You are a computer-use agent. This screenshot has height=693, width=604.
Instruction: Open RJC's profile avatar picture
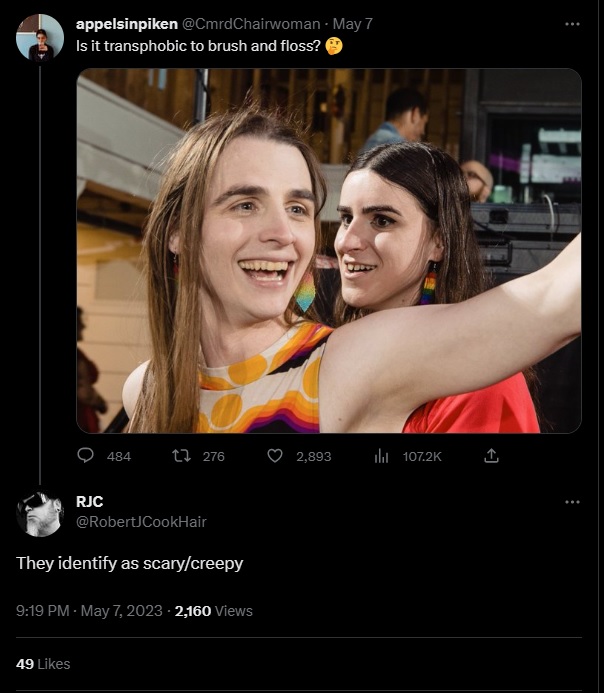tap(40, 513)
